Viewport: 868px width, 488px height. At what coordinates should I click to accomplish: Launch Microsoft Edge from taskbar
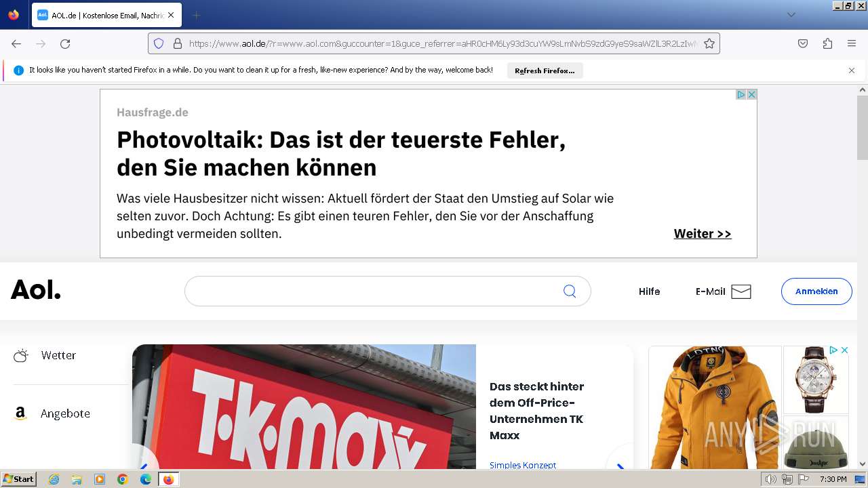pos(146,479)
